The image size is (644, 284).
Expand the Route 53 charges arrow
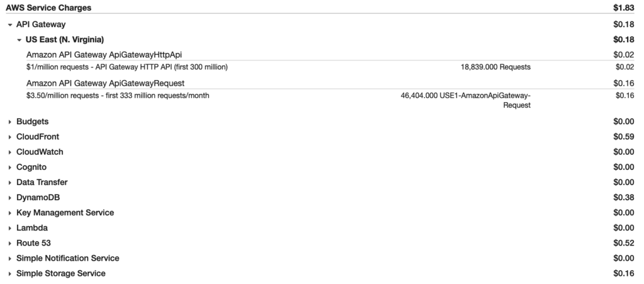(10, 243)
